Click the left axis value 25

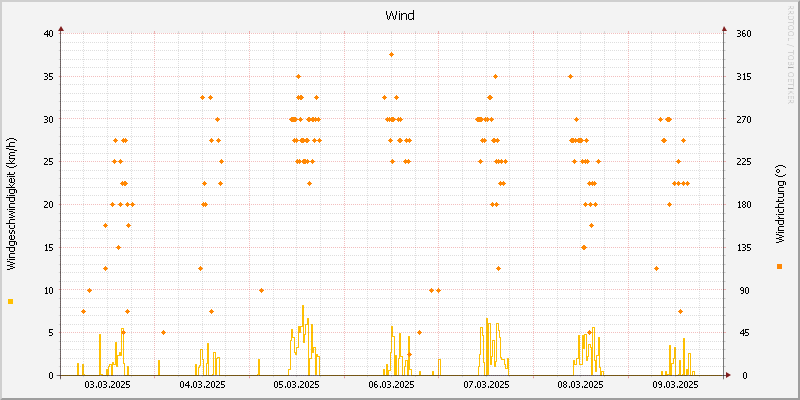48,162
